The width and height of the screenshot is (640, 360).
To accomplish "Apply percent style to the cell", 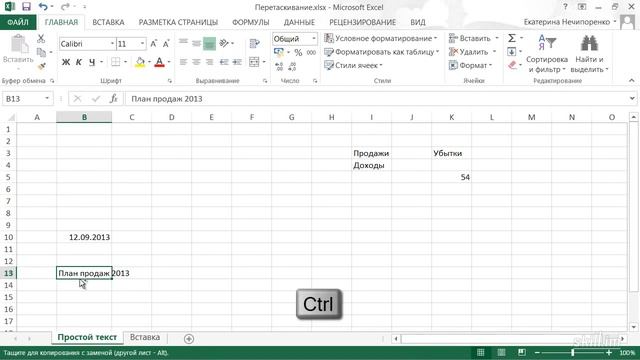I will 298,53.
